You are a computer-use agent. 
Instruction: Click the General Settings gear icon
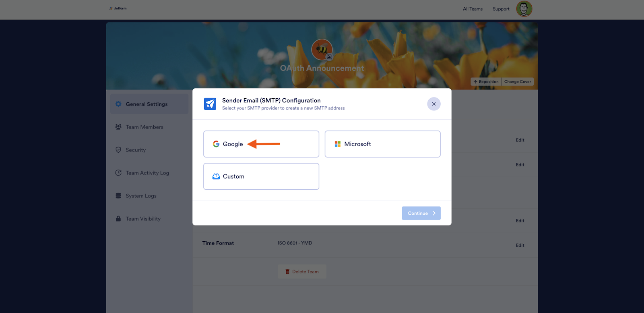coord(118,104)
